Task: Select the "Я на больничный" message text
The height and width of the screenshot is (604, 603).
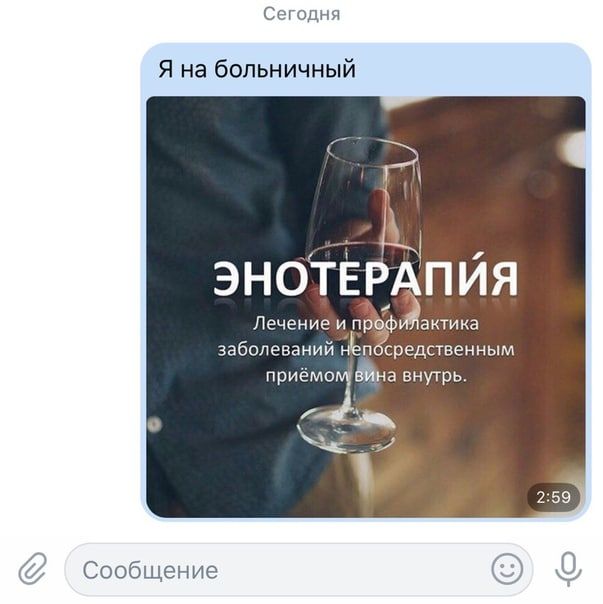Action: click(257, 70)
